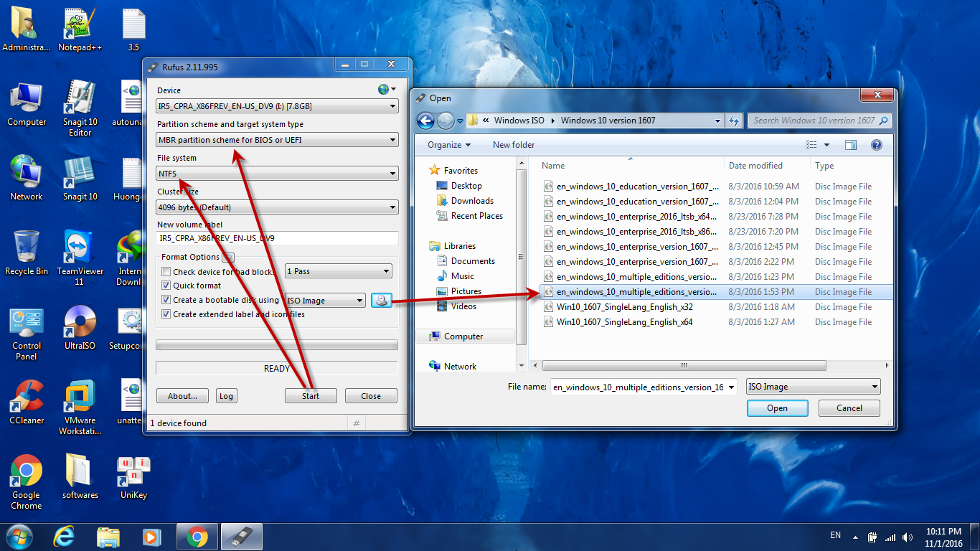Toggle Check device for bad blocks
Viewport: 980px width, 551px height.
pyautogui.click(x=166, y=272)
